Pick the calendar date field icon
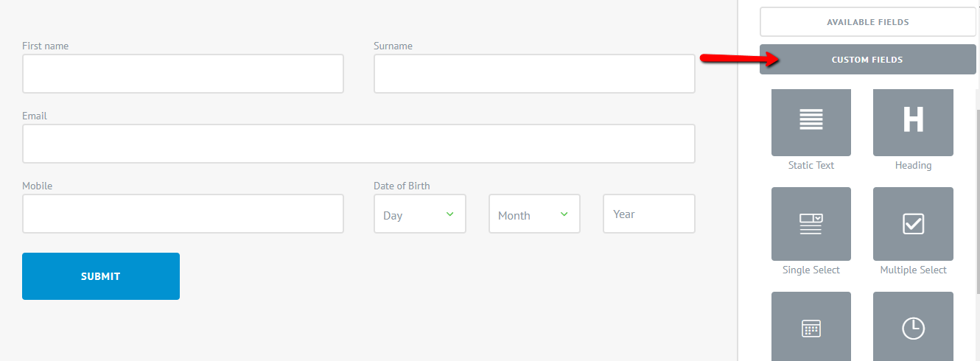Image resolution: width=980 pixels, height=361 pixels. tap(811, 328)
